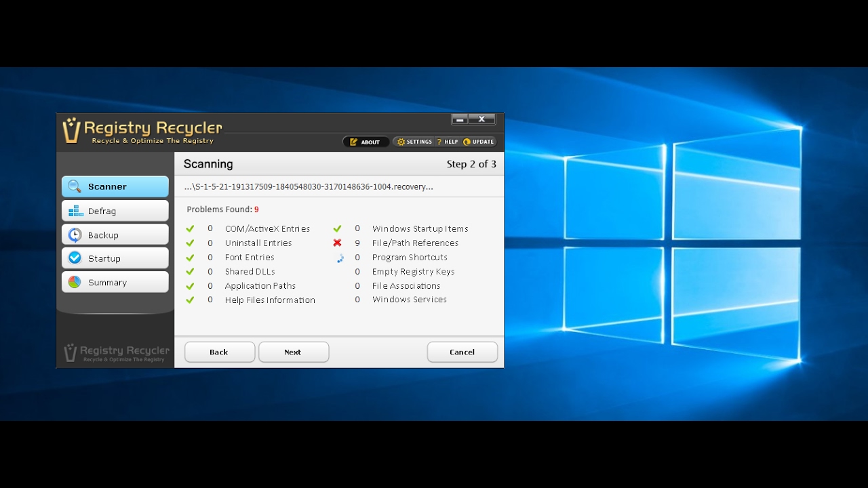This screenshot has width=868, height=488.
Task: Click the Update icon in header
Action: (x=467, y=142)
